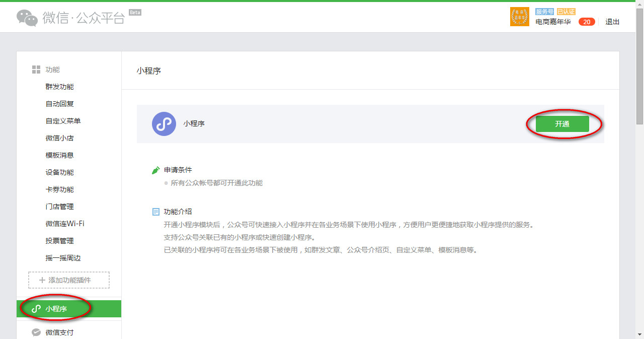This screenshot has height=339, width=644.
Task: Open 微信连Wi-Fi menu item
Action: [x=65, y=224]
